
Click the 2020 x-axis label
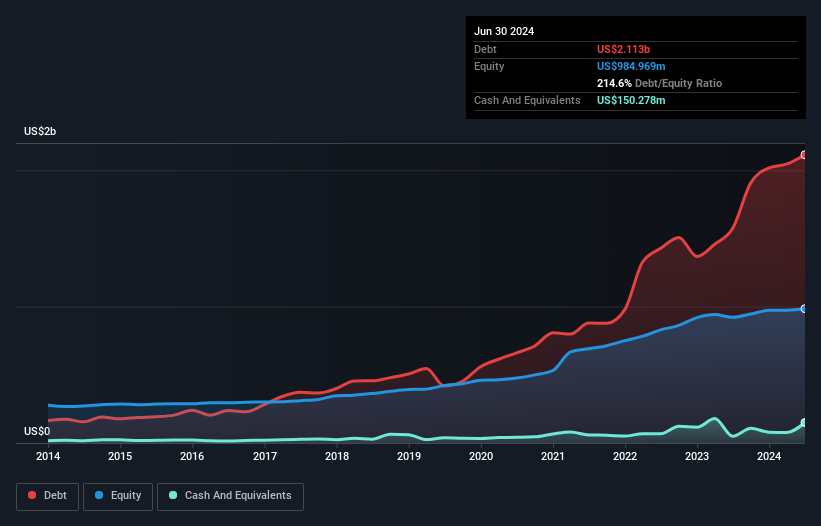tap(481, 456)
